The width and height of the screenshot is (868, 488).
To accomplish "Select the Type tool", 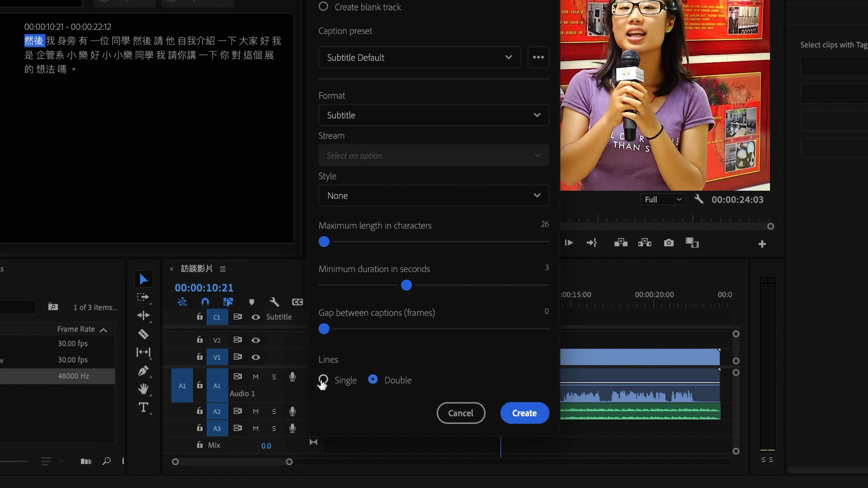I will click(143, 408).
